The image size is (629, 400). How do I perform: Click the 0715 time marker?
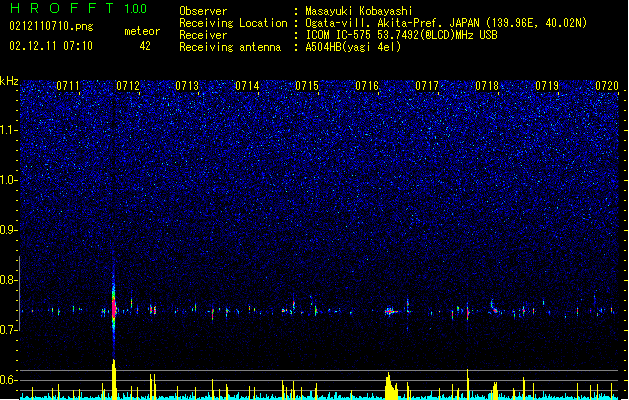point(307,86)
